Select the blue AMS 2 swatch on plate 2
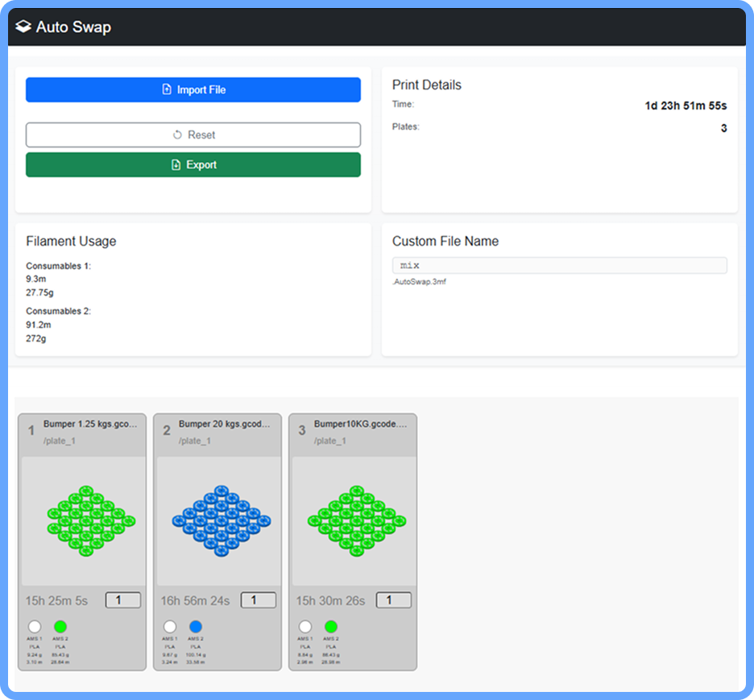This screenshot has width=754, height=700. click(x=196, y=627)
